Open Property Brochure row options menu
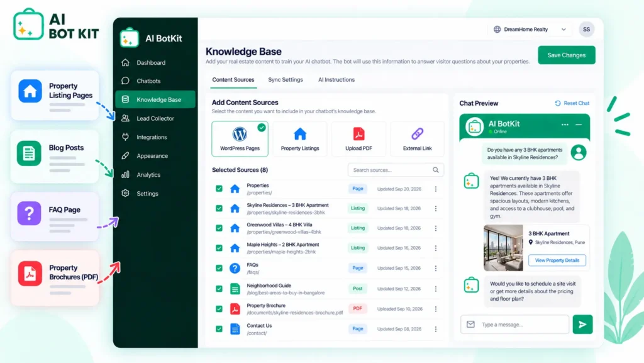 click(x=436, y=309)
